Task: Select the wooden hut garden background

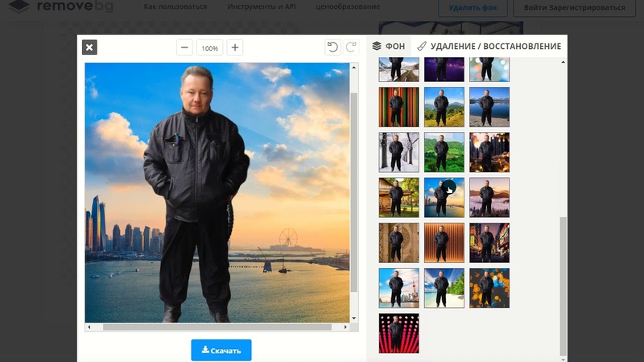Action: [x=398, y=197]
